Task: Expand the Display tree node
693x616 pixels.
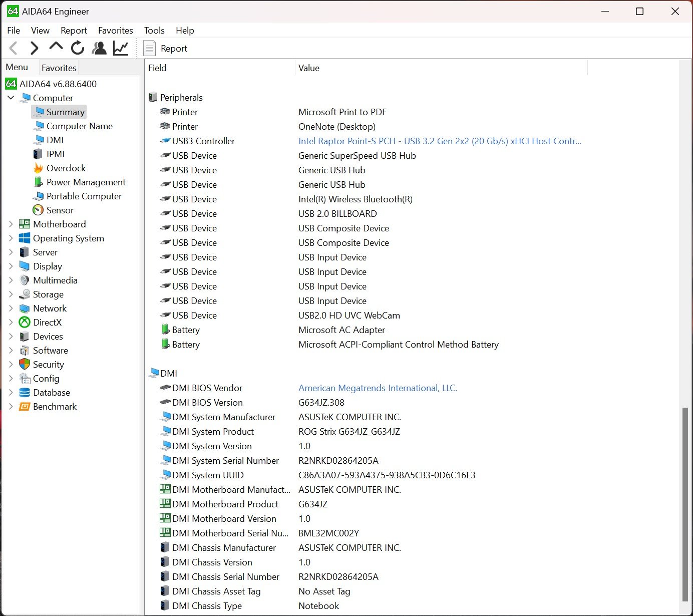Action: click(11, 266)
